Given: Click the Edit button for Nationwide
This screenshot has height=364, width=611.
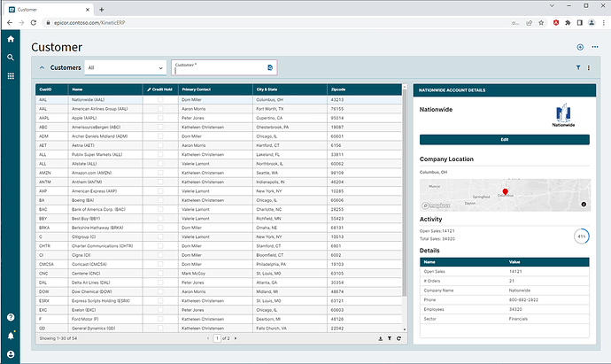Looking at the screenshot, I should click(504, 140).
